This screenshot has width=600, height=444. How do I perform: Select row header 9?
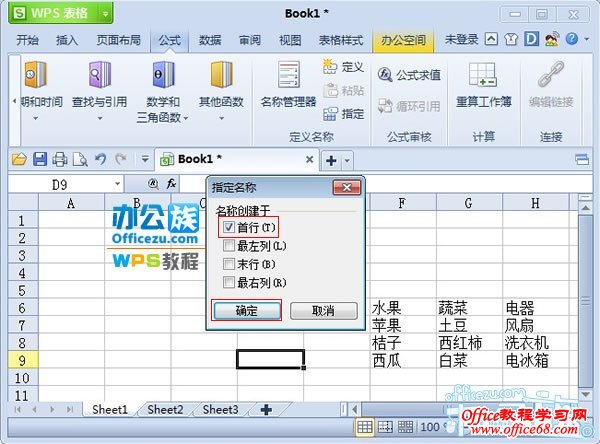point(23,361)
